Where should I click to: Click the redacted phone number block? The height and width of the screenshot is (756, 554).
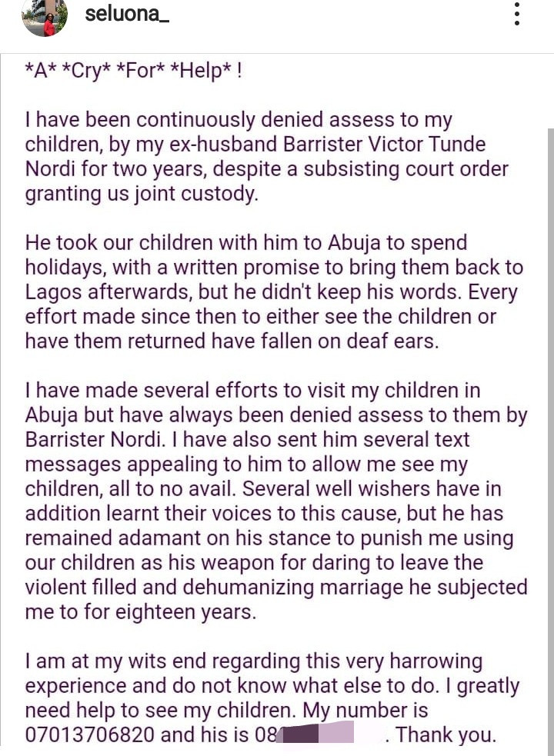(329, 734)
